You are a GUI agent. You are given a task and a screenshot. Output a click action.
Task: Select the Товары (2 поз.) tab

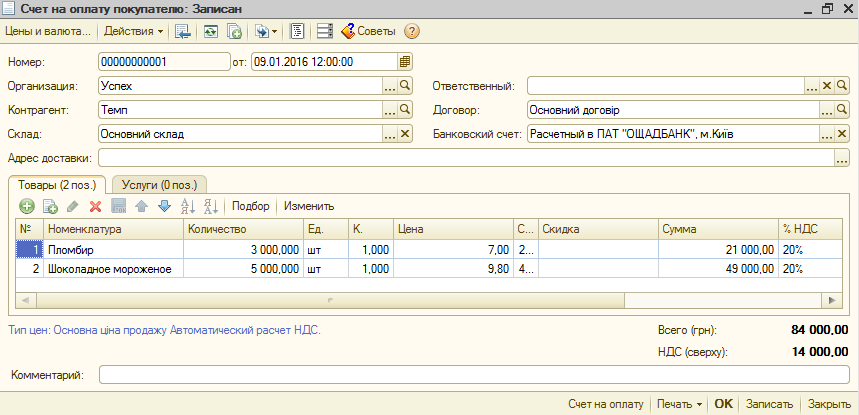[57, 184]
